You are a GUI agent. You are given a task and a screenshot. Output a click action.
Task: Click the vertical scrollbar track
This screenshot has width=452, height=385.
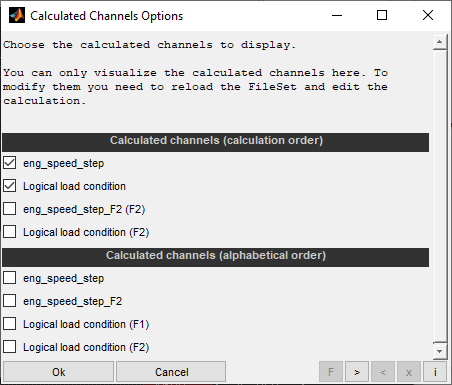coord(440,197)
